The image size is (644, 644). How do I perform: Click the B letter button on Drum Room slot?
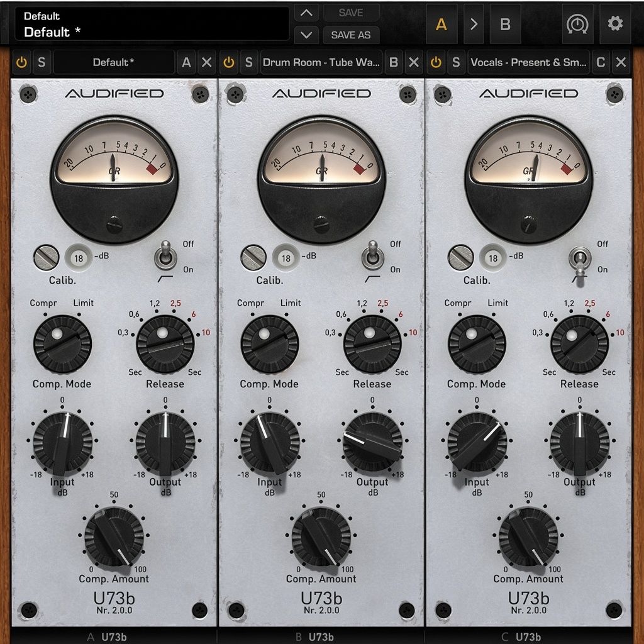pyautogui.click(x=394, y=62)
